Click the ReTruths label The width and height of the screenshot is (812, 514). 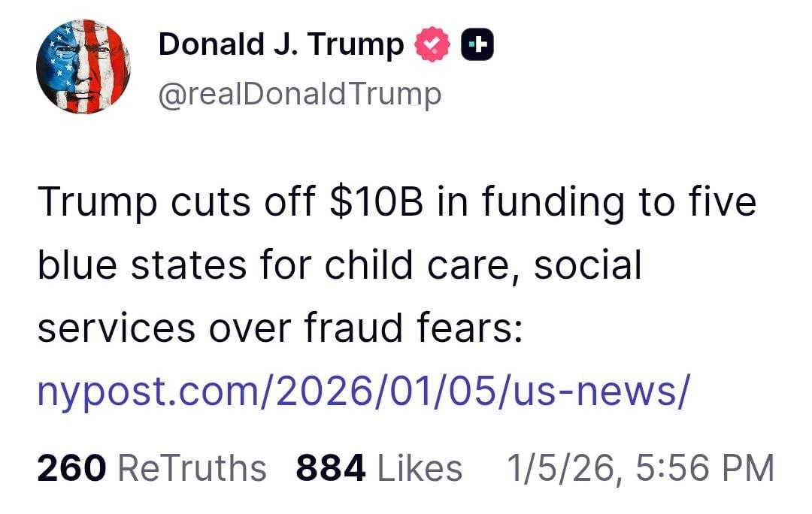coord(192,467)
